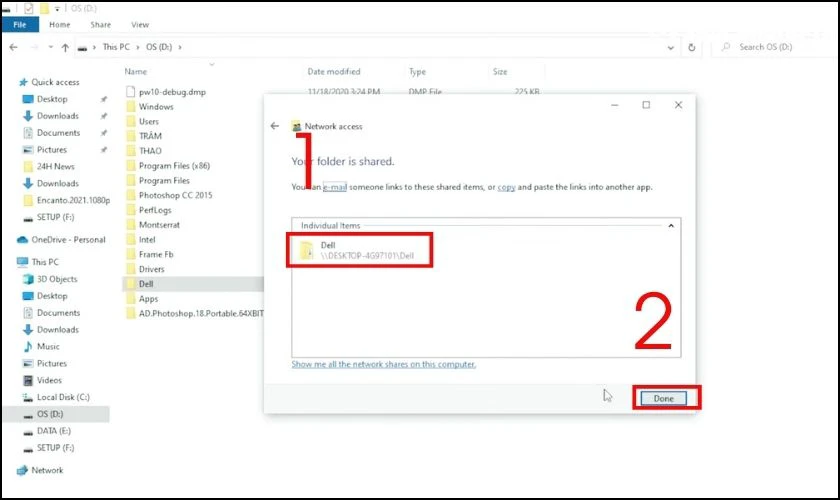Select the PerfLogs folder
Viewport: 840px width, 500px height.
(x=149, y=210)
